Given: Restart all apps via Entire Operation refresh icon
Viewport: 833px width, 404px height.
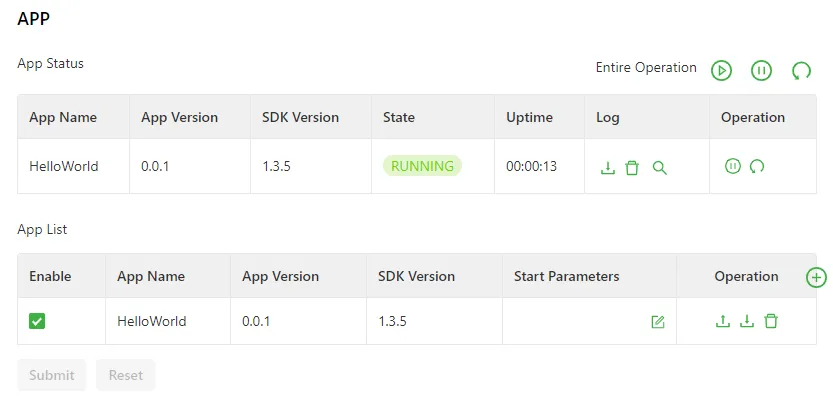Looking at the screenshot, I should [x=801, y=70].
